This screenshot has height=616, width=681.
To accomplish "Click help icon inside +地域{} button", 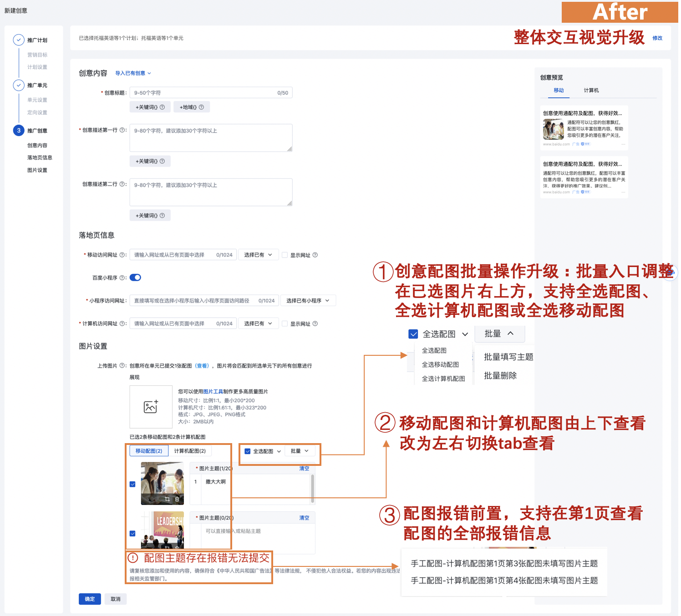I will (201, 107).
